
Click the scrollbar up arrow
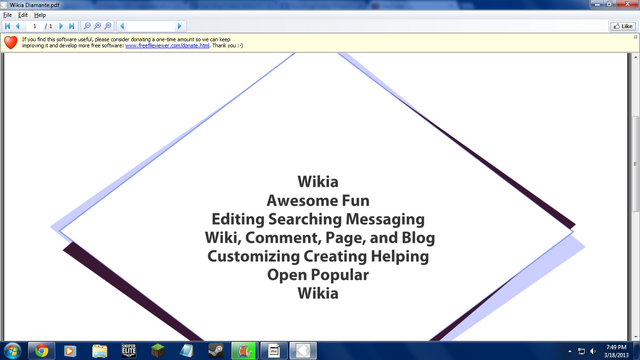click(x=635, y=57)
